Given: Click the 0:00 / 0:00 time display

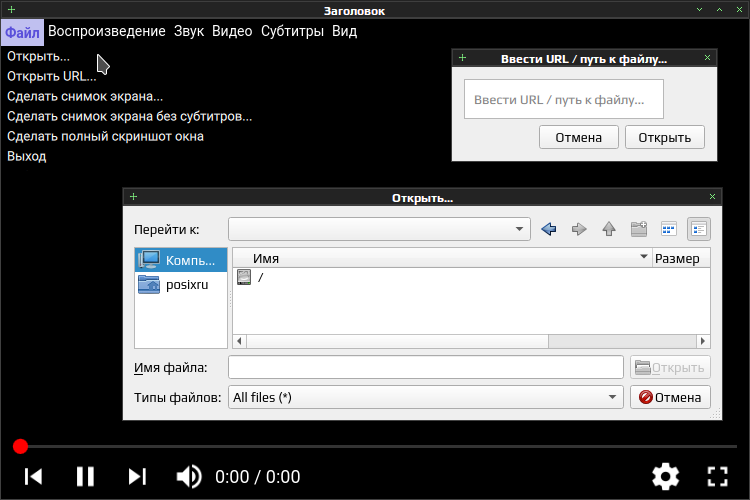Looking at the screenshot, I should [258, 477].
